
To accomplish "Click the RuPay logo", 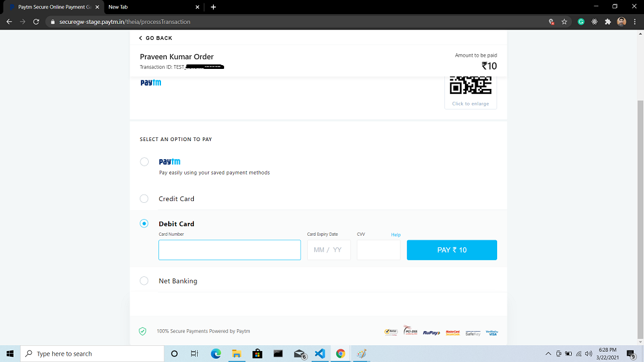I will [431, 333].
